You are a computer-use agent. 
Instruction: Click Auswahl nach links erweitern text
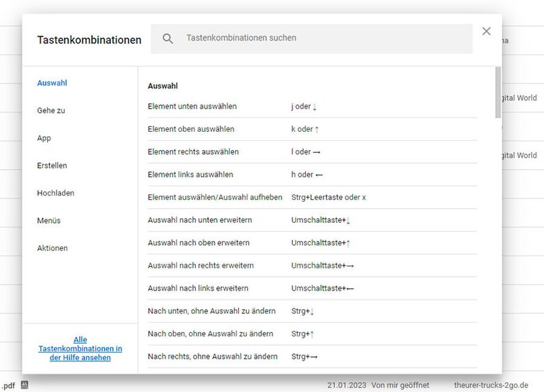tap(198, 288)
